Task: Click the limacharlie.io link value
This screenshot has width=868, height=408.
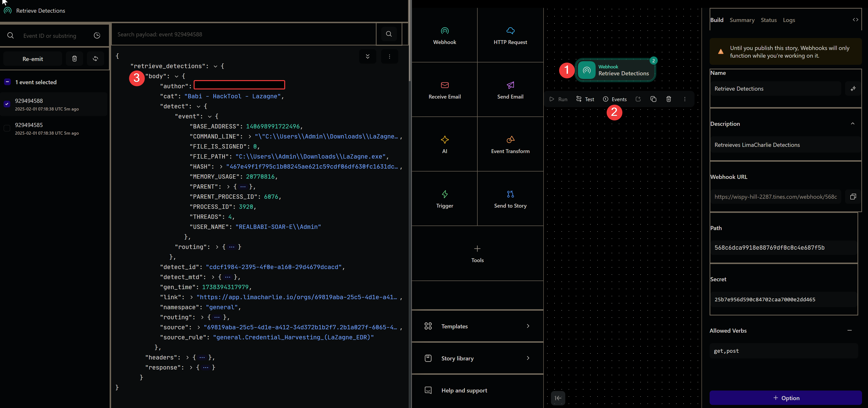Action: click(x=297, y=297)
